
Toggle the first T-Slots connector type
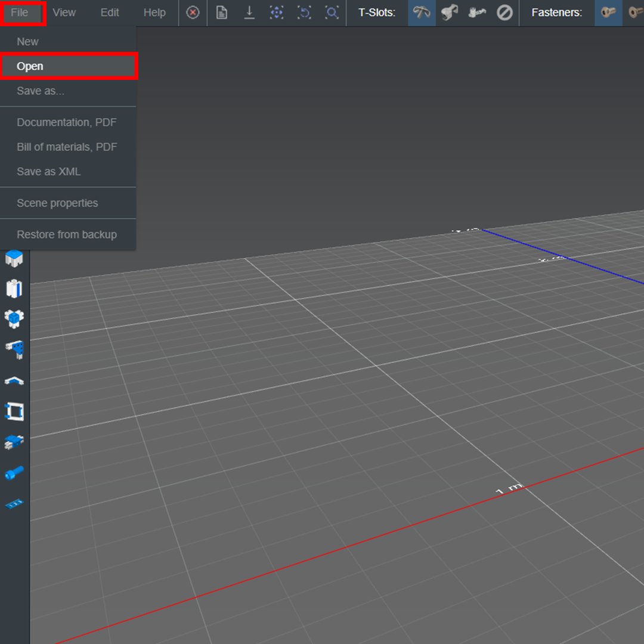point(422,13)
